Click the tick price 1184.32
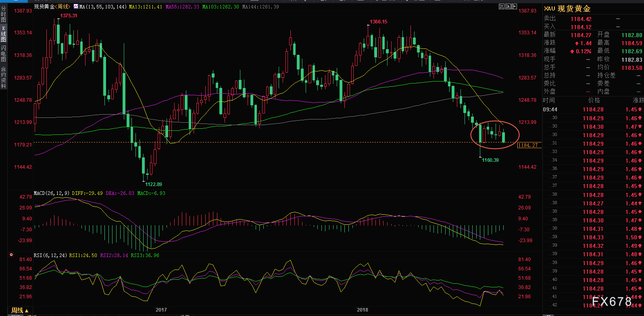Screen dimensions: 644x316 click(593, 246)
